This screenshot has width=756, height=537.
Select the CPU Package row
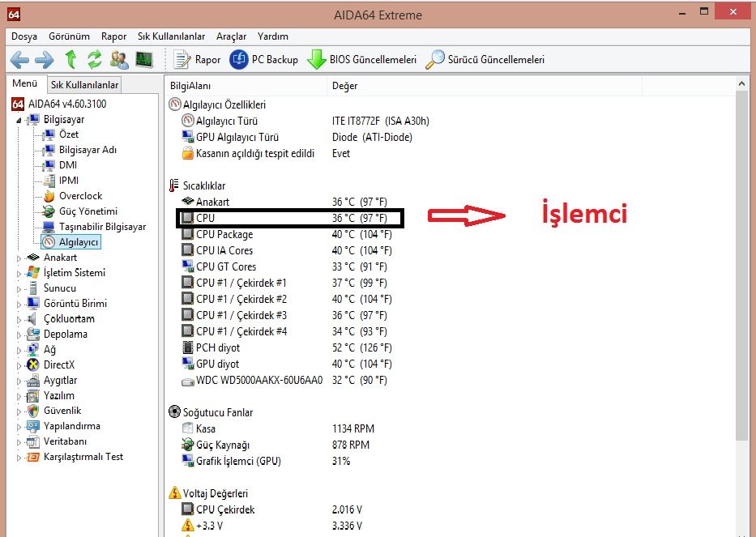tap(286, 235)
